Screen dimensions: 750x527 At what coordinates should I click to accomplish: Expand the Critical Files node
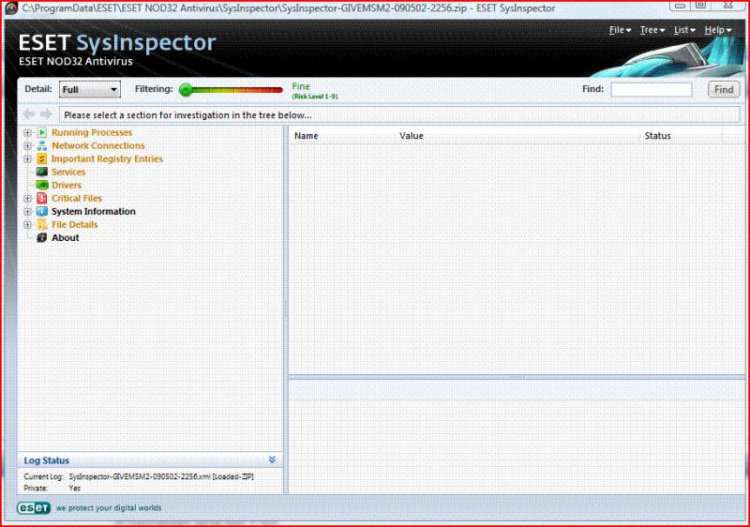(27, 198)
